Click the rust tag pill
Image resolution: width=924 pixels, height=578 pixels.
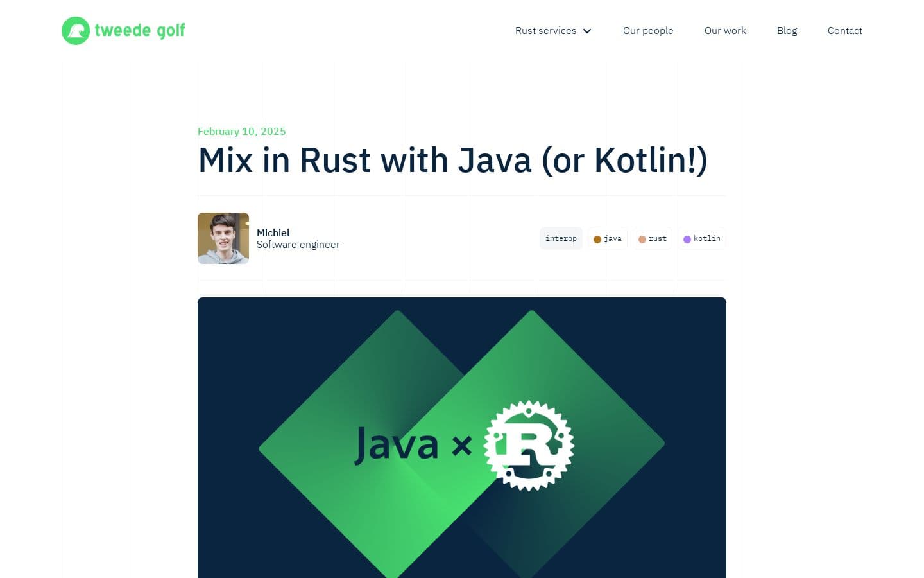click(652, 238)
